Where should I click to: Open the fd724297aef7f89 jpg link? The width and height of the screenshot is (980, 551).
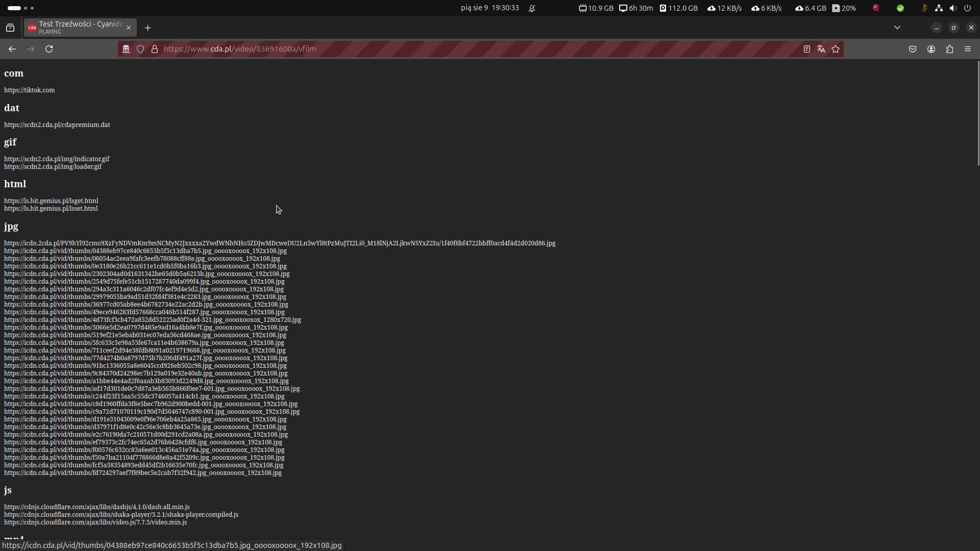point(143,473)
